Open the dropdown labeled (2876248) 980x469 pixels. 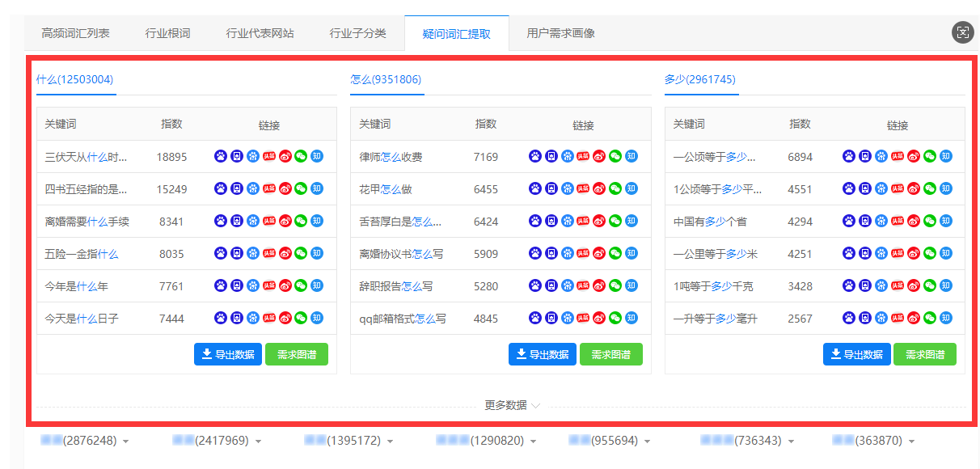pos(85,441)
